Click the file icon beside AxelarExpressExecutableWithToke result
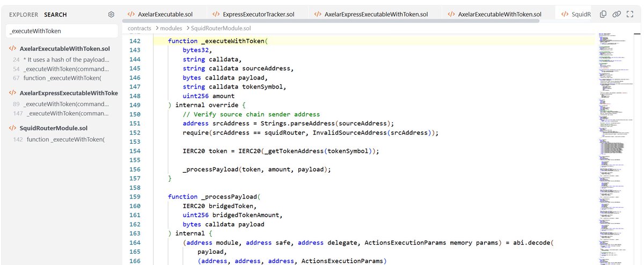The height and width of the screenshot is (265, 644). coord(12,93)
